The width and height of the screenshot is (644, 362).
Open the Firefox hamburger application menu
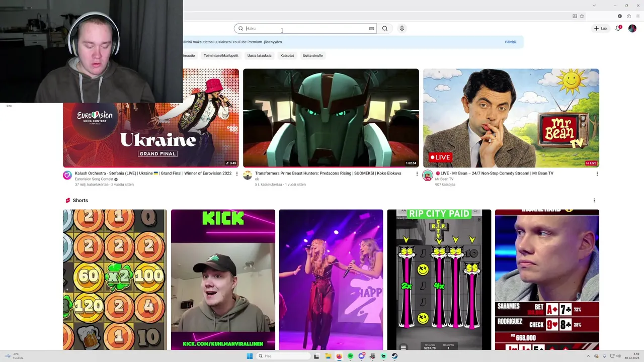(638, 16)
